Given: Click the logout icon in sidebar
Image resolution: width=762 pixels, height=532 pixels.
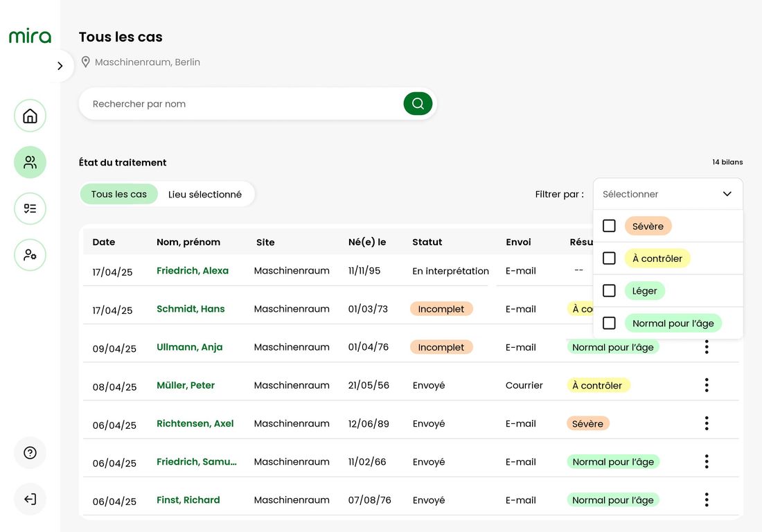Looking at the screenshot, I should 30,499.
